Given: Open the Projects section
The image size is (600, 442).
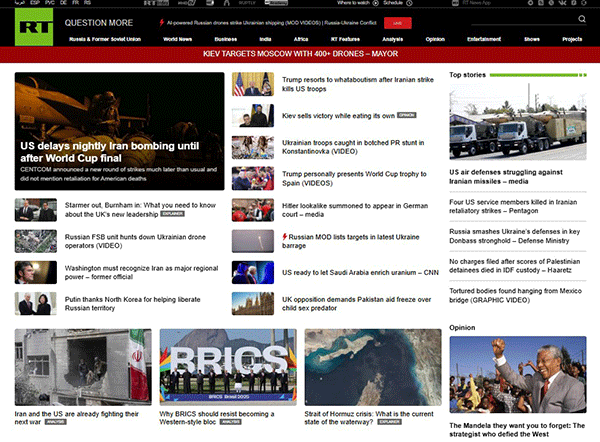Looking at the screenshot, I should pyautogui.click(x=572, y=39).
